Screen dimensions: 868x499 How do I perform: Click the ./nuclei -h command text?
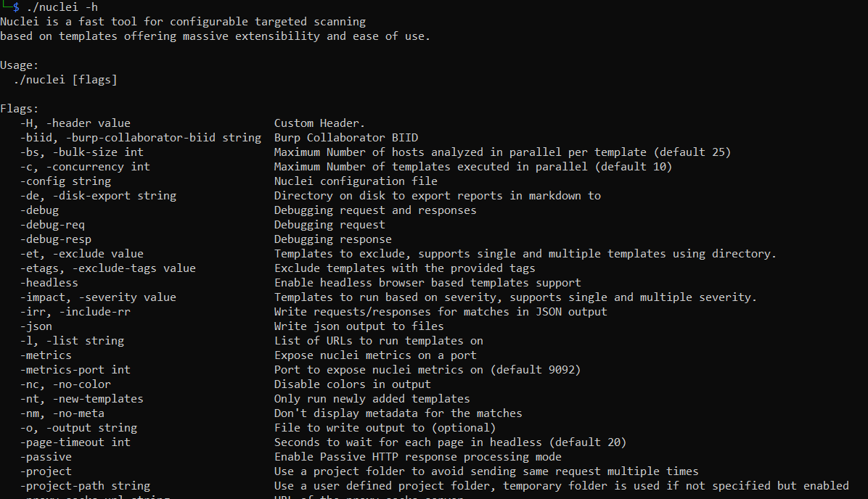click(x=62, y=7)
